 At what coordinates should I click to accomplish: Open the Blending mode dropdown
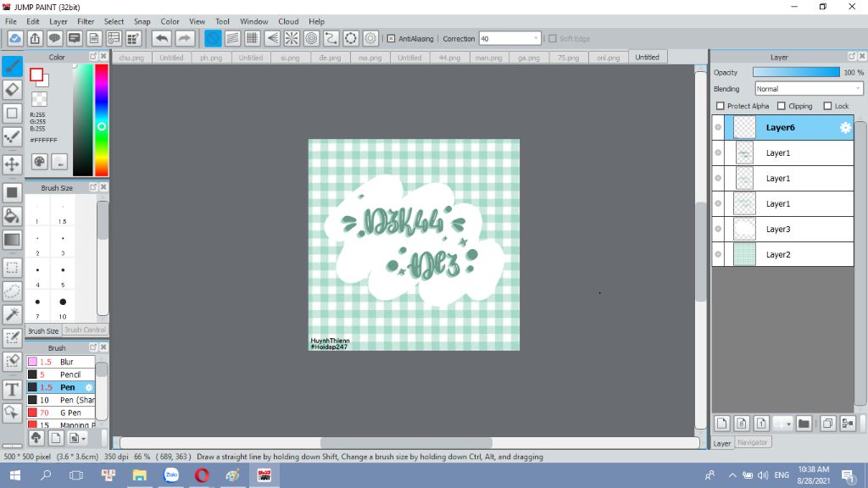point(858,88)
